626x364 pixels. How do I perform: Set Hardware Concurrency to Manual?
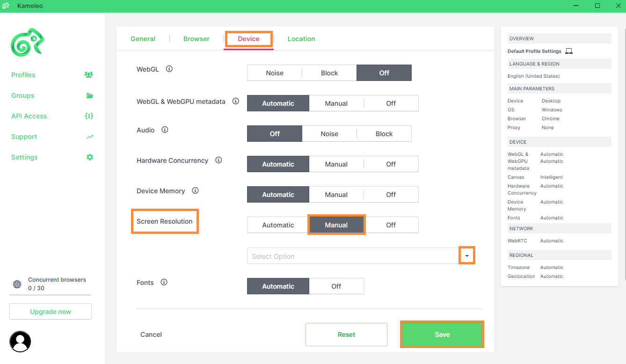click(x=336, y=164)
